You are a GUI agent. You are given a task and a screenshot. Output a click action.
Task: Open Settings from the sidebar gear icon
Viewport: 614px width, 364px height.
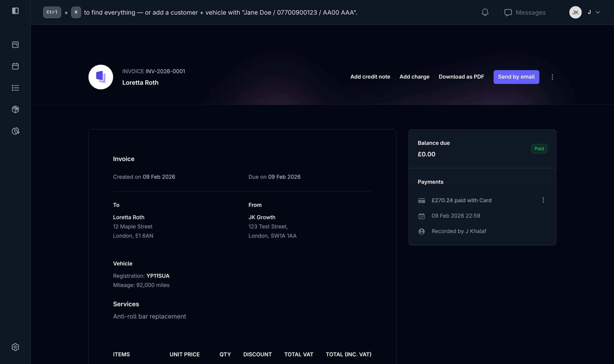tap(15, 347)
